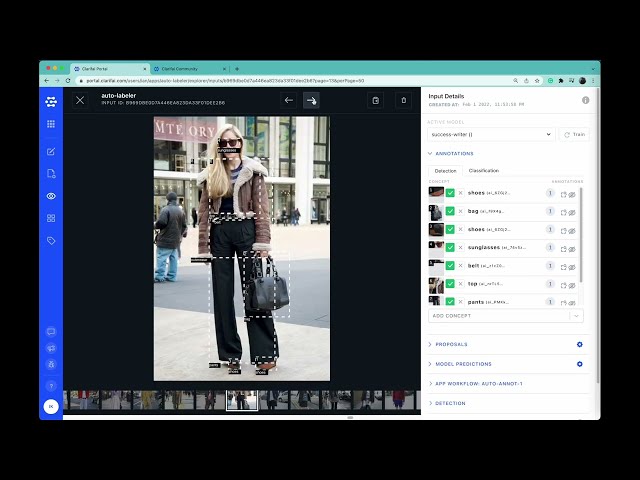The width and height of the screenshot is (640, 480).
Task: Open the pencil edit icon in sidebar
Action: point(51,152)
